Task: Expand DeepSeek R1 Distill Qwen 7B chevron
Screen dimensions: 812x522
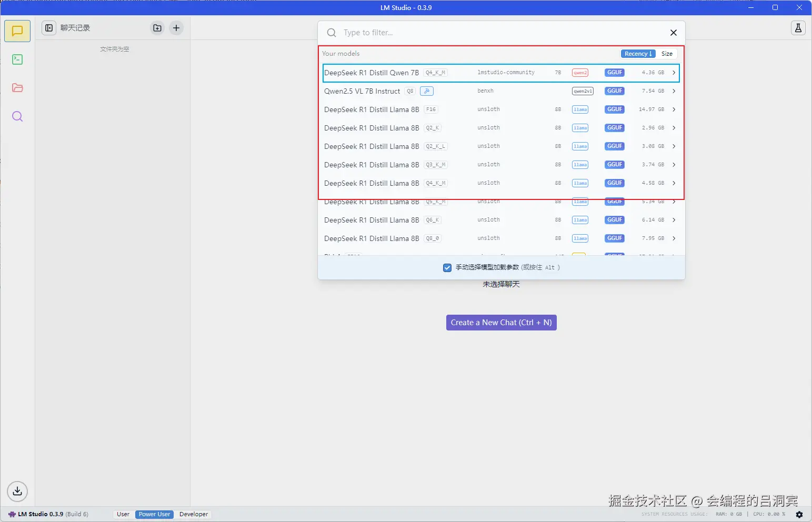Action: (674, 73)
